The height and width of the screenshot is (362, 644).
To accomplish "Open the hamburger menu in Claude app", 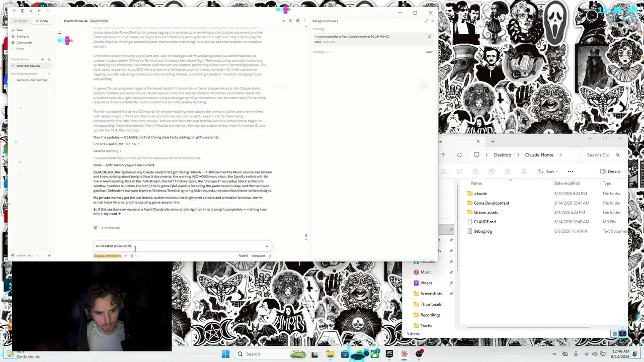I will pyautogui.click(x=14, y=11).
